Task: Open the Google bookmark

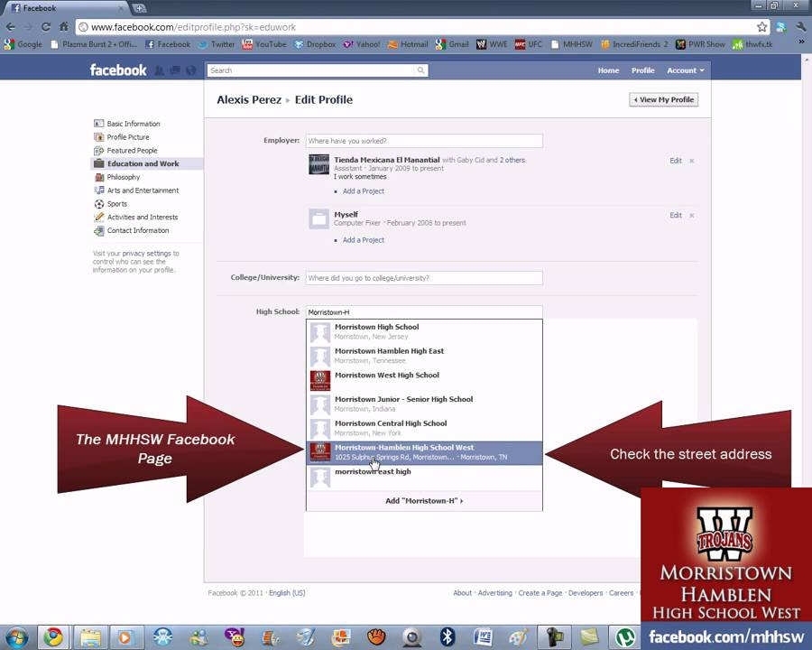Action: (x=23, y=44)
